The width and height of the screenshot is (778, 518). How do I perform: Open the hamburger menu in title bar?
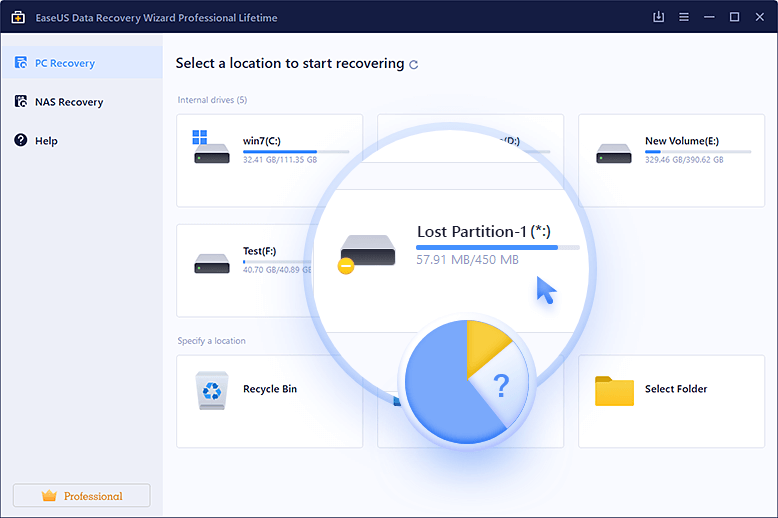point(683,17)
